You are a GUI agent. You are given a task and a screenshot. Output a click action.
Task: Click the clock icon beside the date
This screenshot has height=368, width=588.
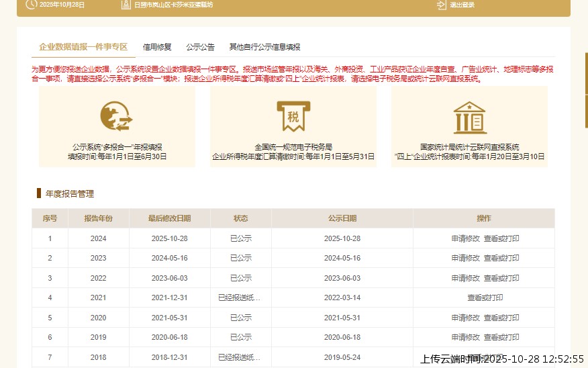point(31,5)
